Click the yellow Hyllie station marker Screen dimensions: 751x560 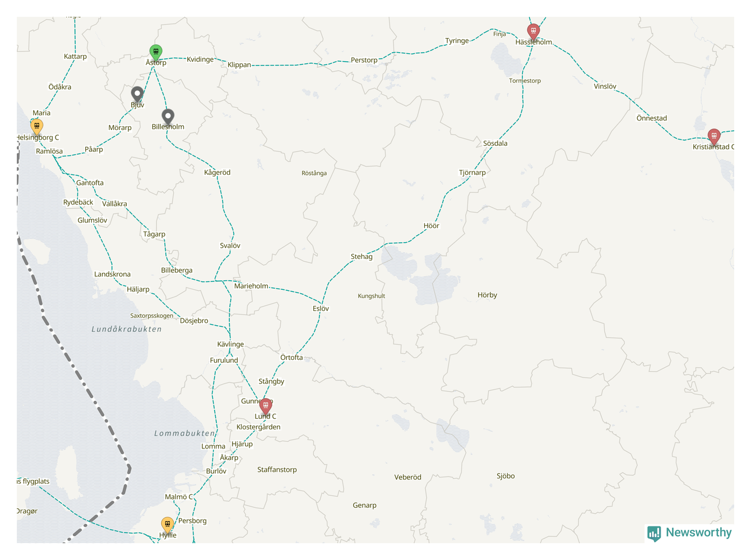[x=167, y=525]
